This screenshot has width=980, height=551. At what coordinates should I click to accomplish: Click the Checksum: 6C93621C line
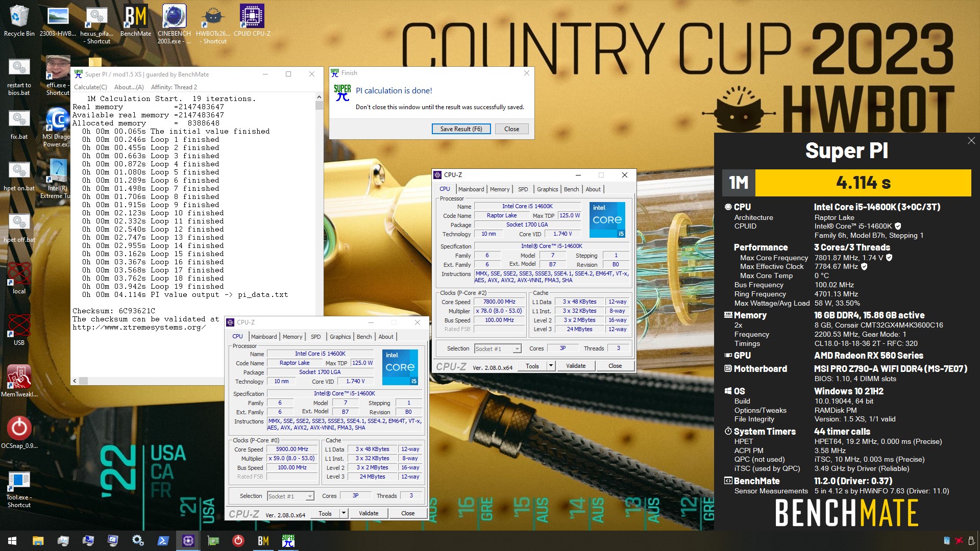pos(114,311)
